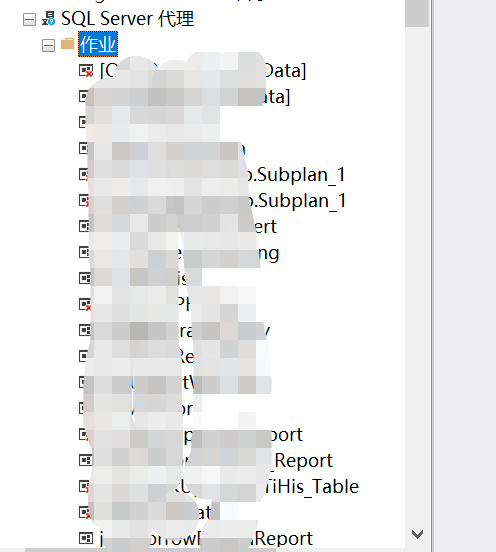This screenshot has height=552, width=496.
Task: Select the second .Subplan_1 job entry
Action: click(x=222, y=201)
